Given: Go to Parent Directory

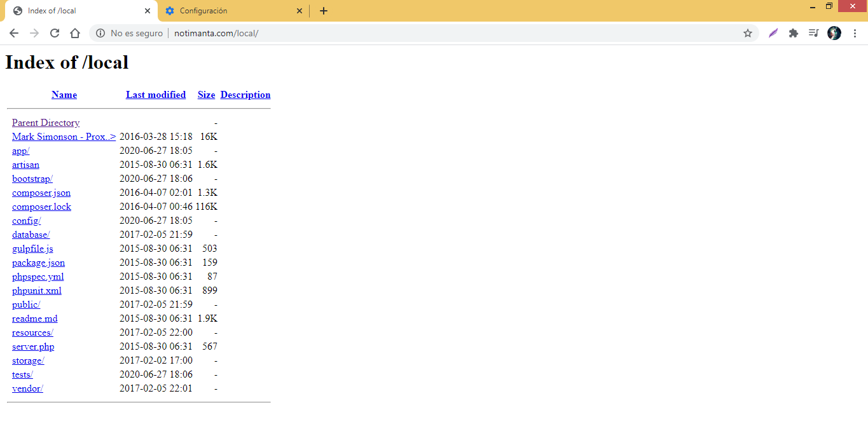Looking at the screenshot, I should 46,123.
